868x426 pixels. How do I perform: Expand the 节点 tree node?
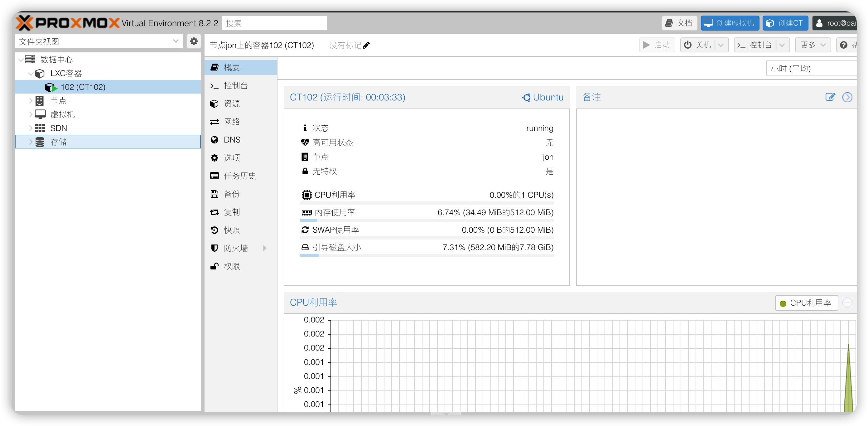coord(31,100)
